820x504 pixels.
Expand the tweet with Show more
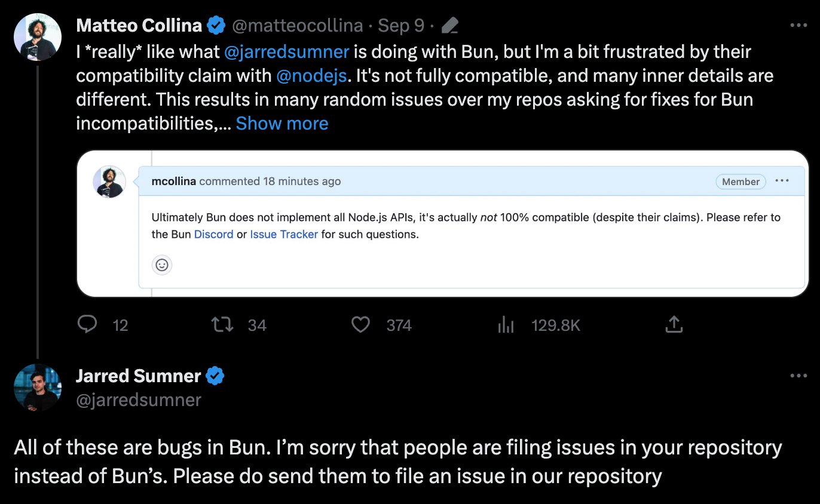282,124
